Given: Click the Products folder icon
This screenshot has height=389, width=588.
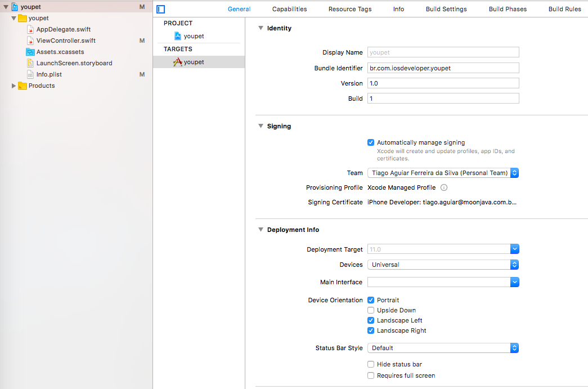Looking at the screenshot, I should coord(23,86).
